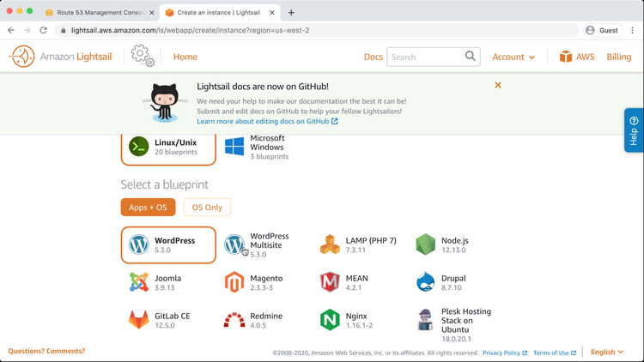The width and height of the screenshot is (644, 362).
Task: Dismiss the GitHub docs banner
Action: tap(498, 85)
